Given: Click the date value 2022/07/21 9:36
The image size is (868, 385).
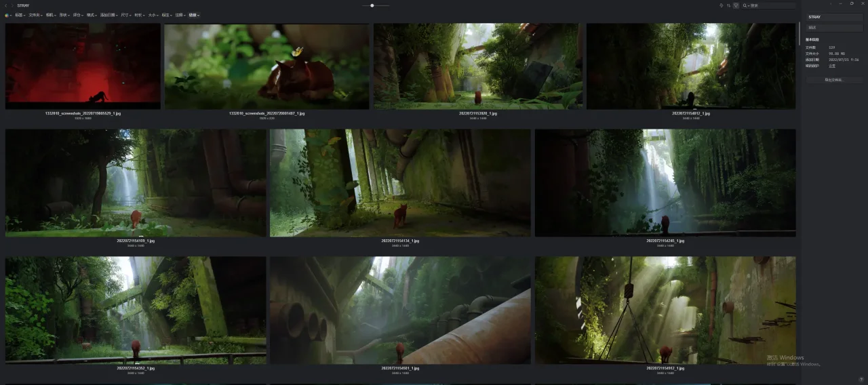Looking at the screenshot, I should (x=844, y=60).
